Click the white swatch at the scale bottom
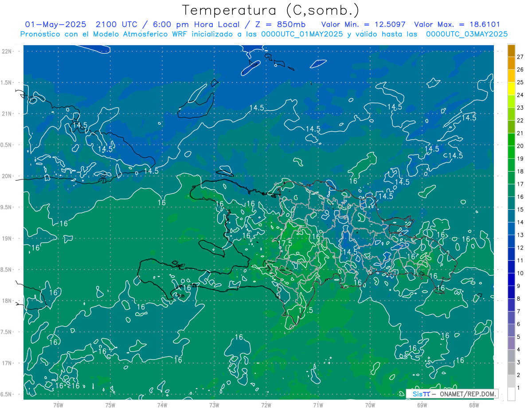Viewport: 532px width, 411px height. pos(511,394)
